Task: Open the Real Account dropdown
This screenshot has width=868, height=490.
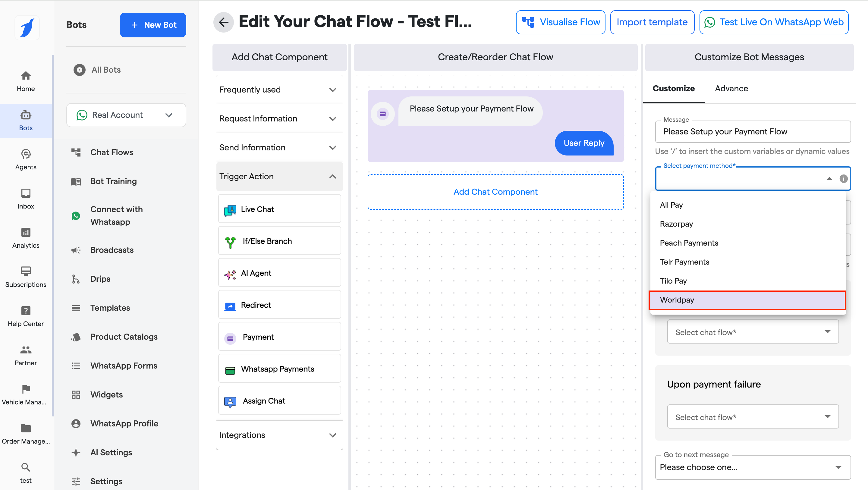Action: click(126, 115)
